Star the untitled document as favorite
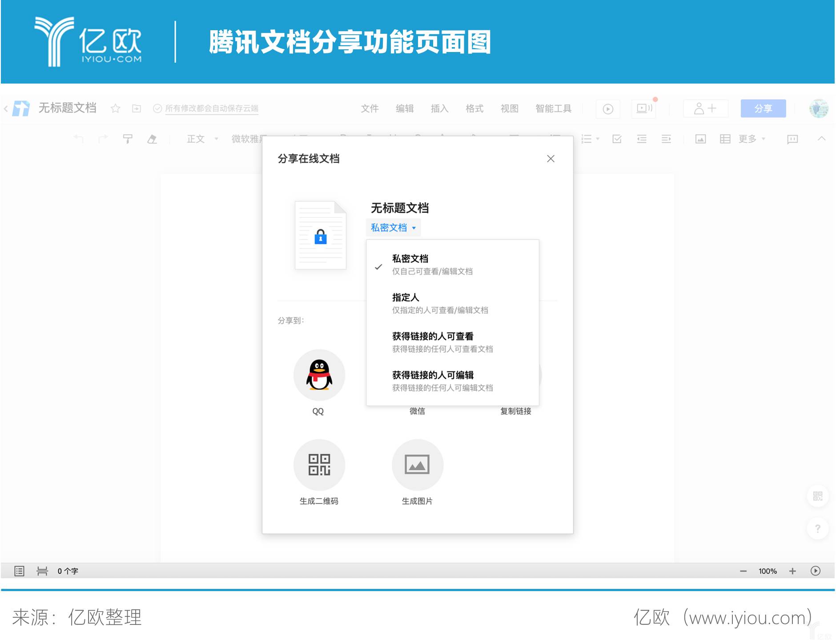 point(116,108)
